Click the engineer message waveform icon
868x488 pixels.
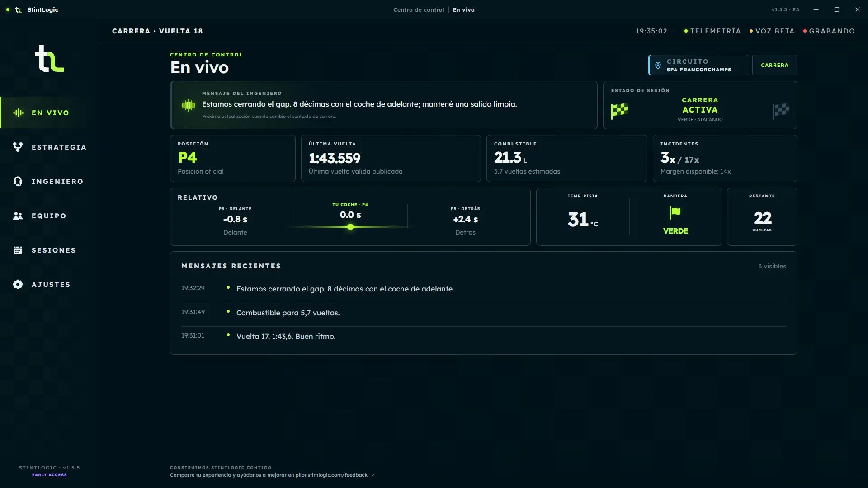(x=188, y=105)
